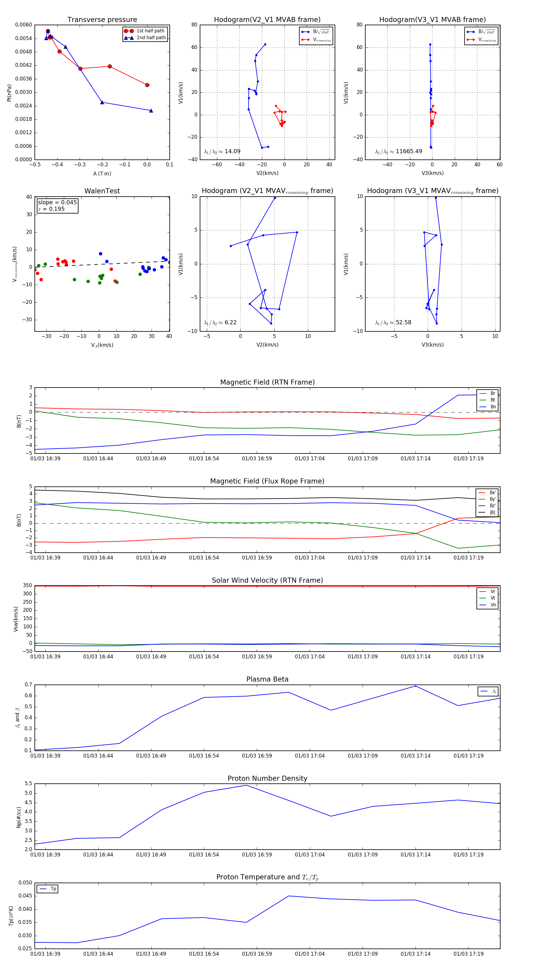
Task: Click the Plasma Beta peak near 17:14
Action: tap(416, 686)
